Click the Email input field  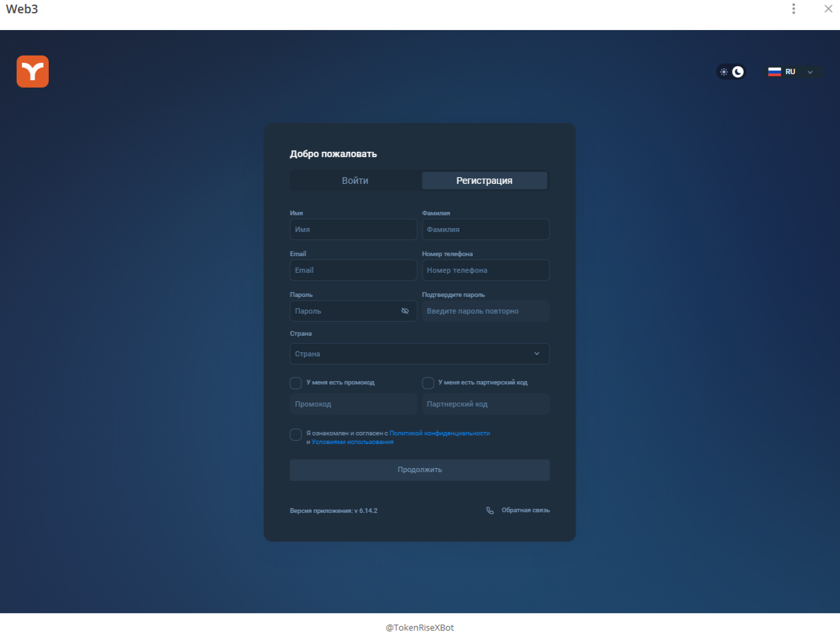point(353,270)
